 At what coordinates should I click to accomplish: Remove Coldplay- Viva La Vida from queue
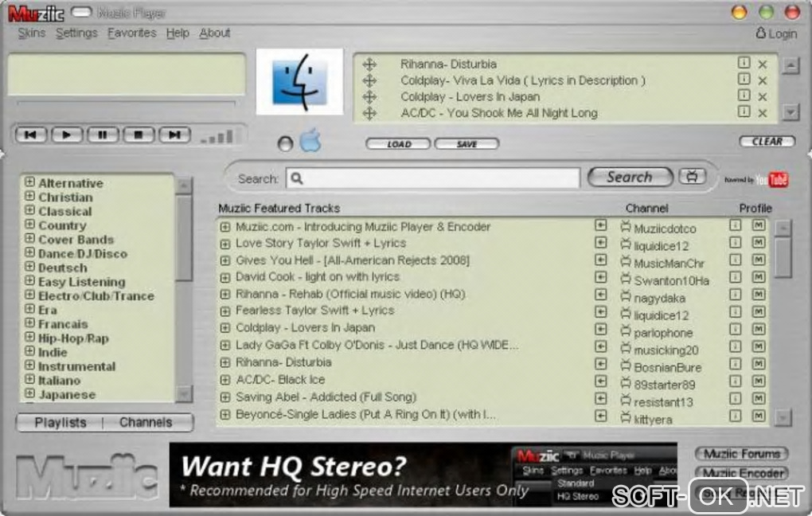763,80
